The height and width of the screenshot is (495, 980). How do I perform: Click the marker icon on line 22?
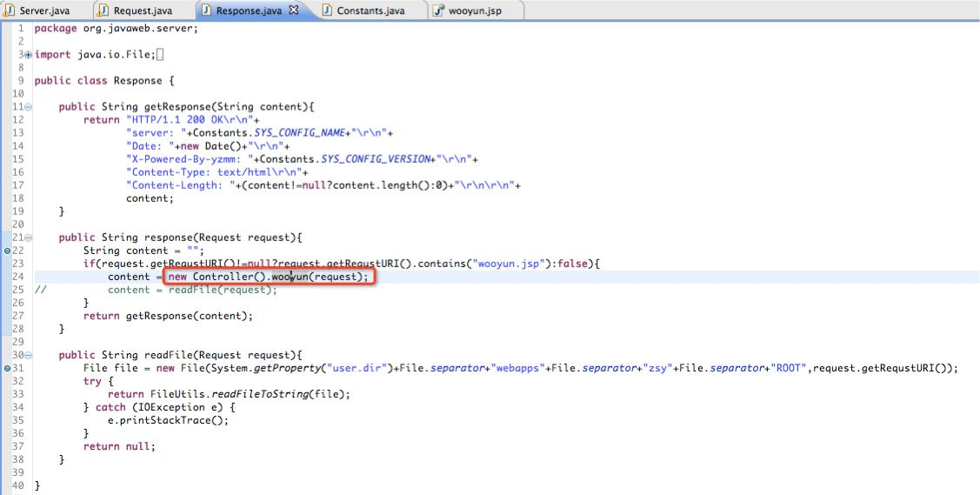pos(7,251)
